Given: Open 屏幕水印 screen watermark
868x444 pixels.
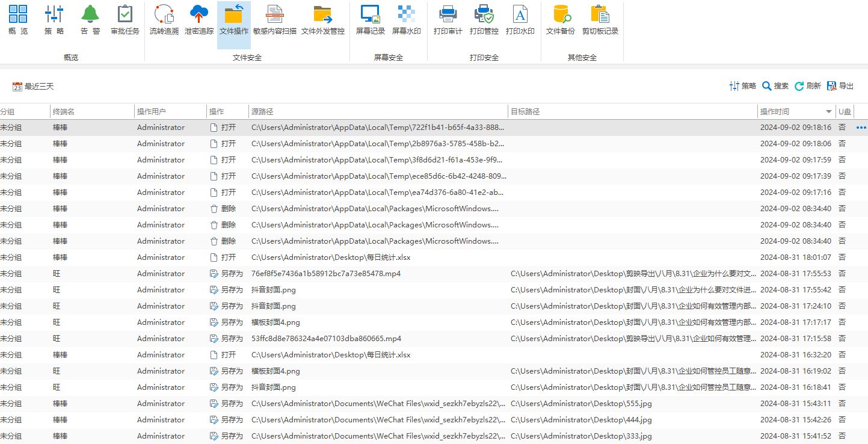Looking at the screenshot, I should tap(407, 19).
